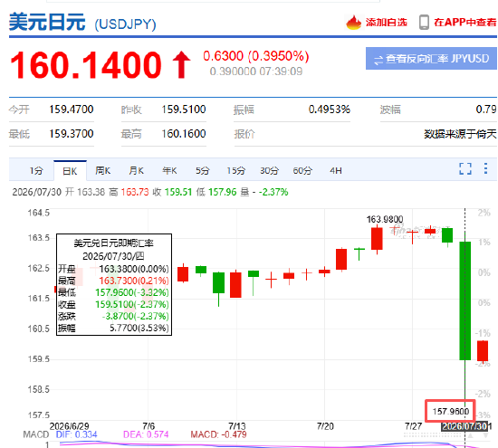Click the 160.1400 current price
Screen dimensions: 498x448
[x=86, y=65]
